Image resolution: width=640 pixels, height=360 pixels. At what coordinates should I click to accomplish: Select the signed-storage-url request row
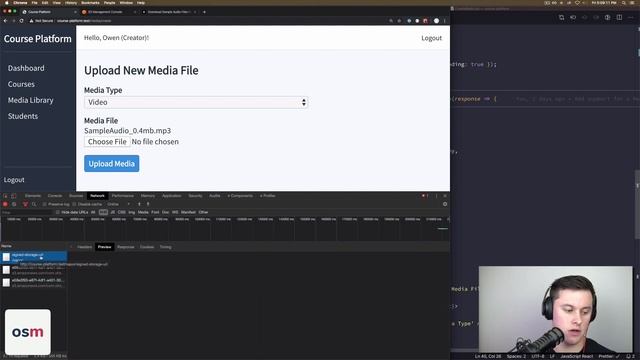[34, 257]
